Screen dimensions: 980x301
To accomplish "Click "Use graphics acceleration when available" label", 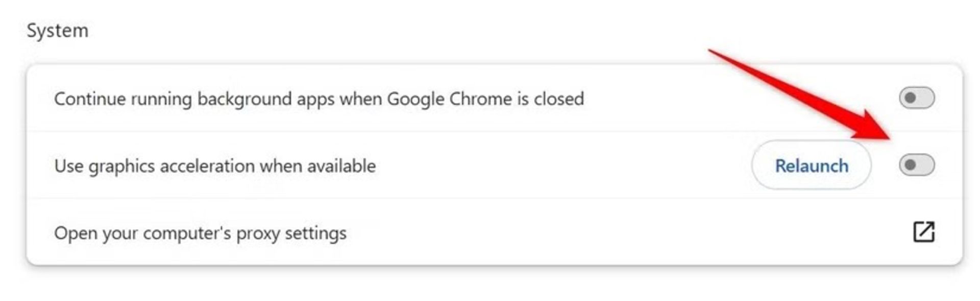I will pyautogui.click(x=215, y=166).
